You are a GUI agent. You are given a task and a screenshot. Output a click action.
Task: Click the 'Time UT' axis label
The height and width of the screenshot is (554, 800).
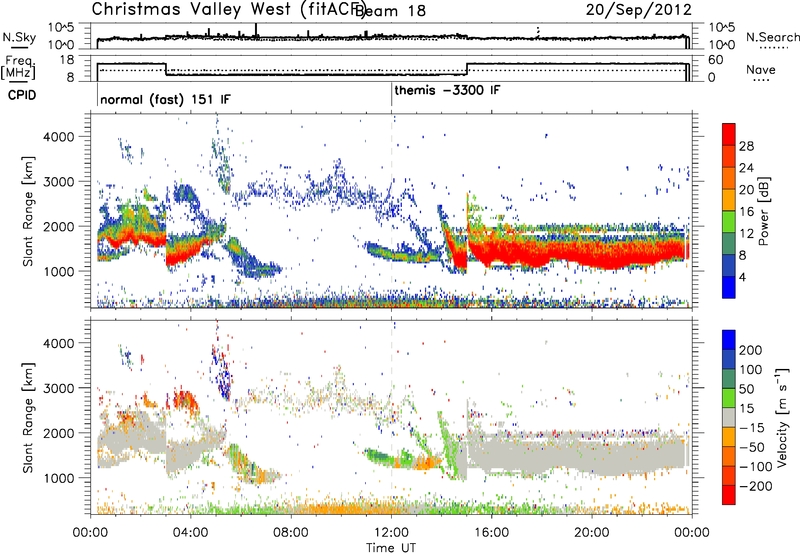tap(391, 548)
